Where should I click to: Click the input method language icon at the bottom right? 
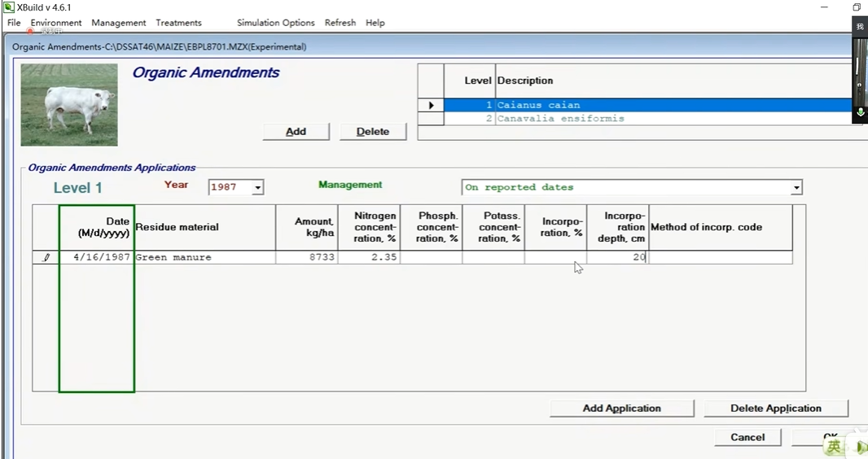click(x=834, y=446)
